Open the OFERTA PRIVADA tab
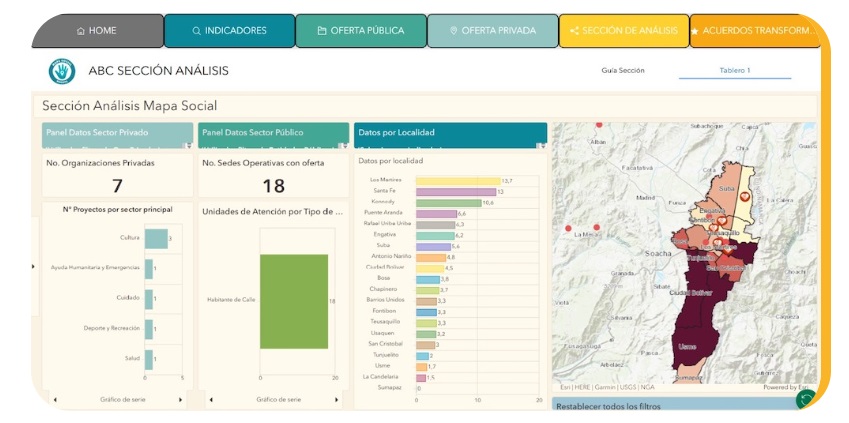This screenshot has height=423, width=849. pyautogui.click(x=492, y=31)
